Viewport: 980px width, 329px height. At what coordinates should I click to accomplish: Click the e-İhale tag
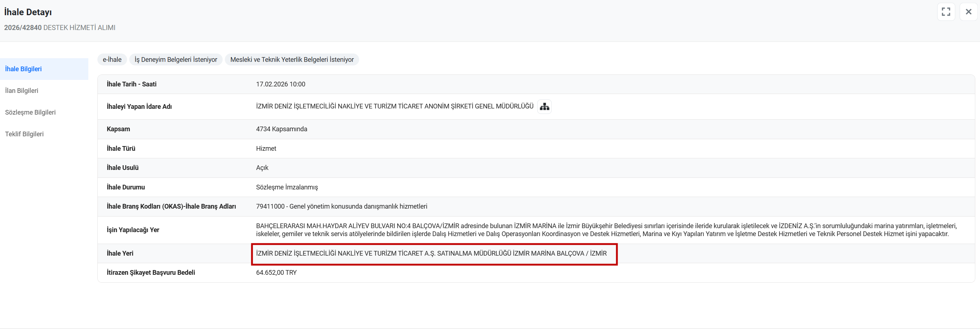[x=112, y=60]
